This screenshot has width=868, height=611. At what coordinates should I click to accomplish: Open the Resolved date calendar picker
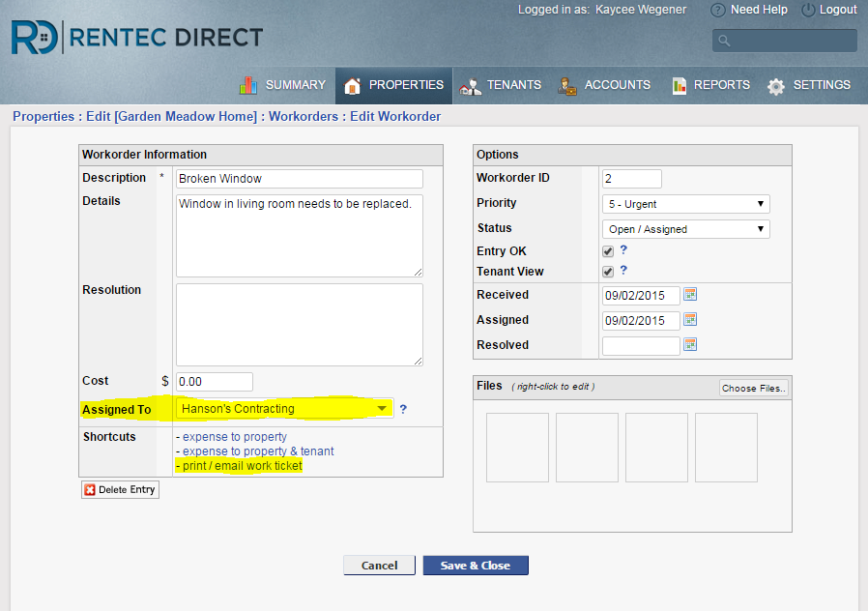690,345
